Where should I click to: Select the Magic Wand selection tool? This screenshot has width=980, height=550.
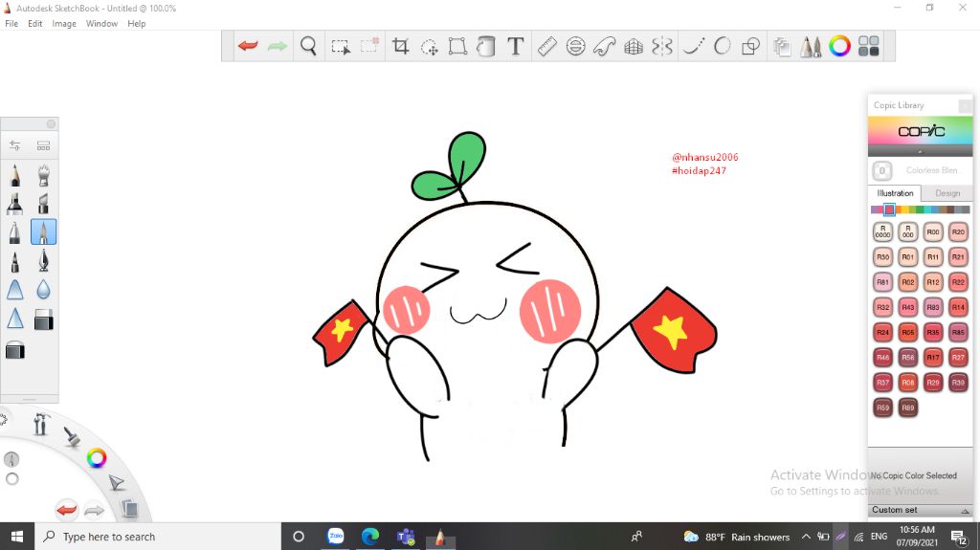coord(369,45)
